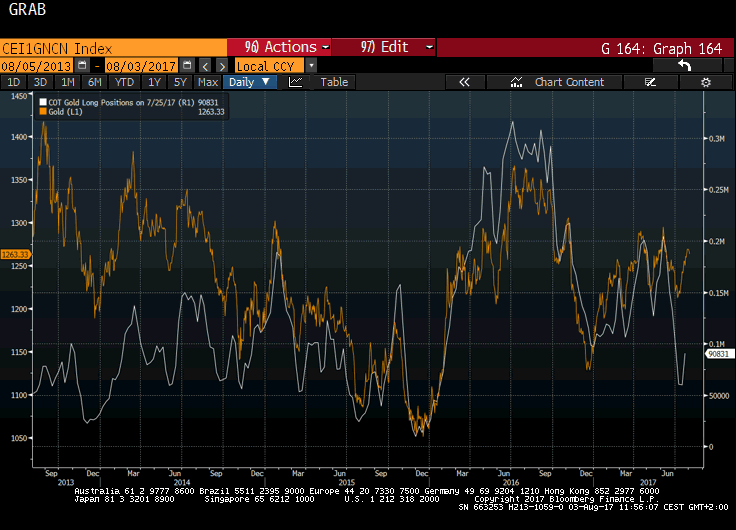Select the 6M range tab

[x=95, y=82]
